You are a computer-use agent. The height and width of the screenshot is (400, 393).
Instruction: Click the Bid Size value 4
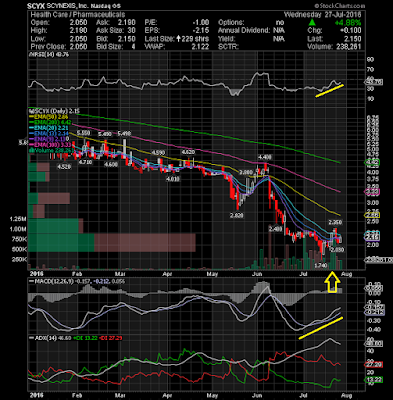point(133,46)
